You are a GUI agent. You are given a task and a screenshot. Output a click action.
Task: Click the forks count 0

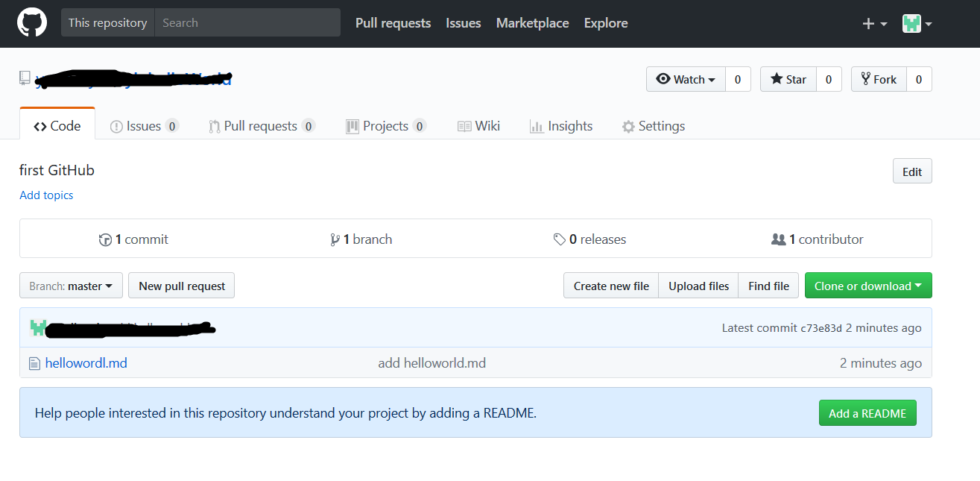pos(919,79)
